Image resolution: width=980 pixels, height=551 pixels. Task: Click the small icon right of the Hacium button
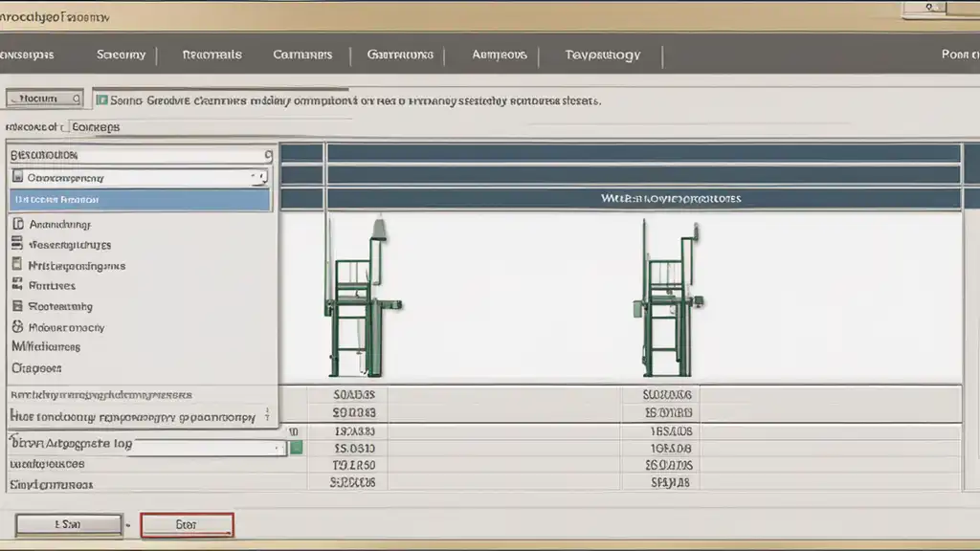pyautogui.click(x=75, y=99)
